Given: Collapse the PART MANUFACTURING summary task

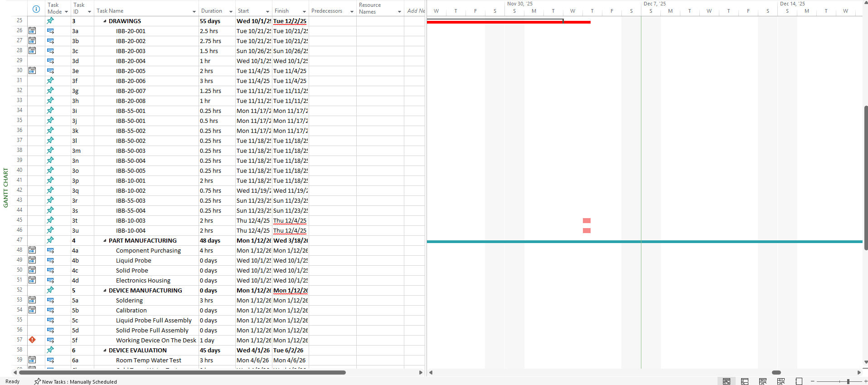Looking at the screenshot, I should coord(105,241).
